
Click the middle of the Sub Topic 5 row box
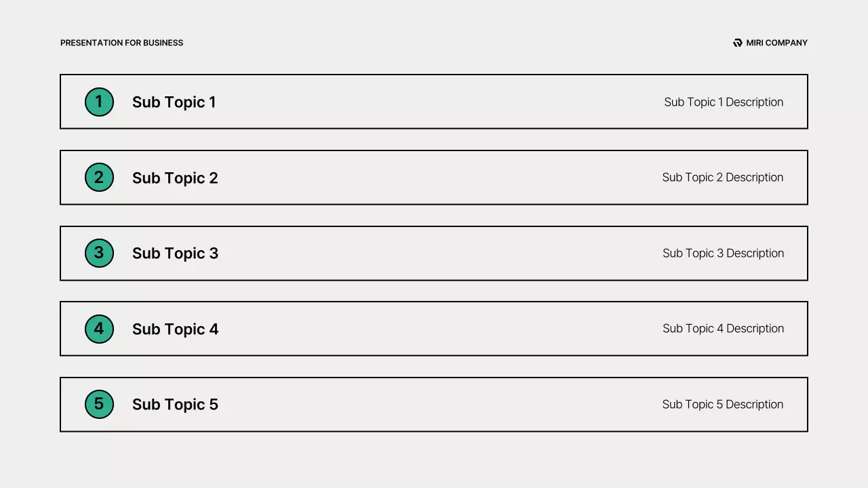(434, 404)
